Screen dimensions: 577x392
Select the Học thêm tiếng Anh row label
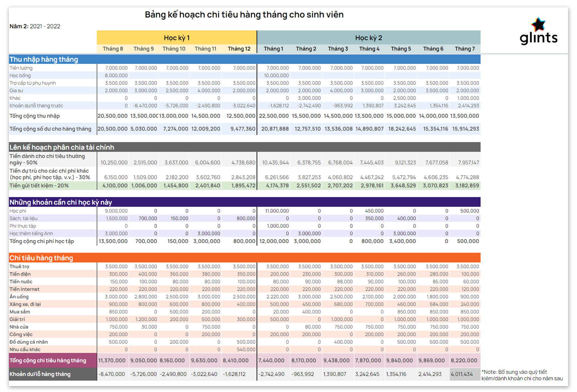click(x=31, y=234)
